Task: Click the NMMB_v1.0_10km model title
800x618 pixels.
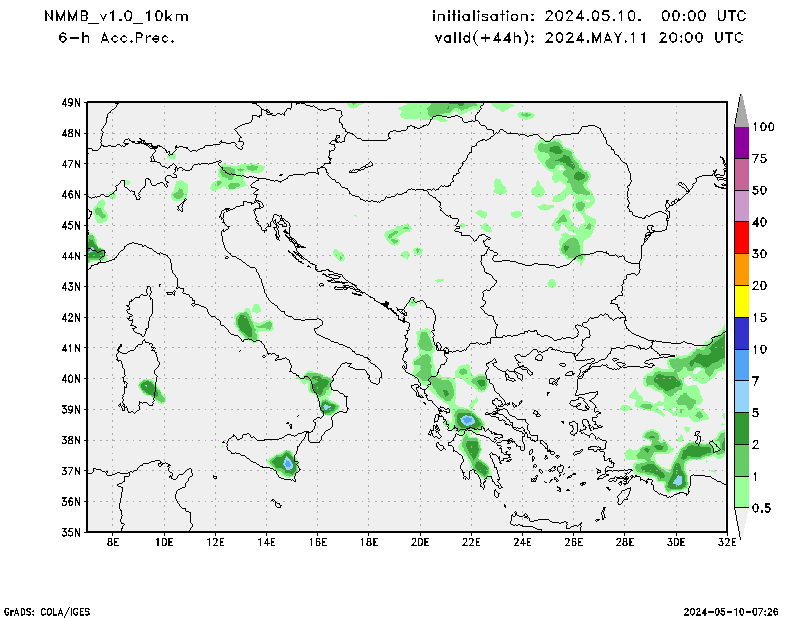Action: [116, 16]
